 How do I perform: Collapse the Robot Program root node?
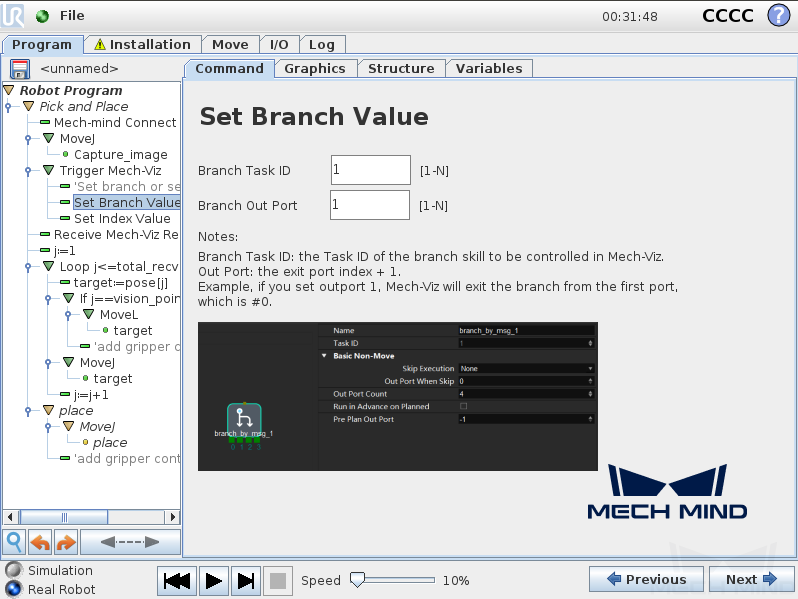tap(9, 91)
